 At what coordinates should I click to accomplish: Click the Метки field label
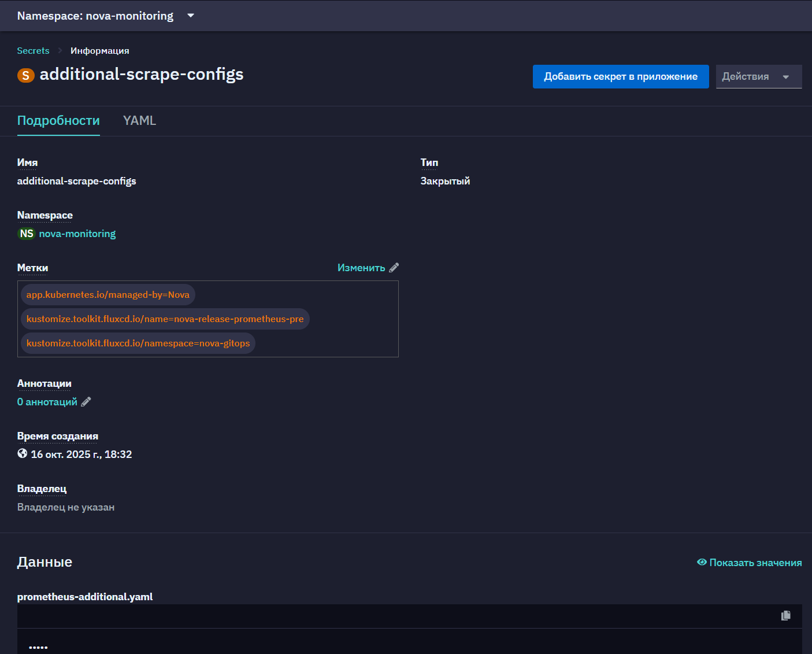click(32, 268)
